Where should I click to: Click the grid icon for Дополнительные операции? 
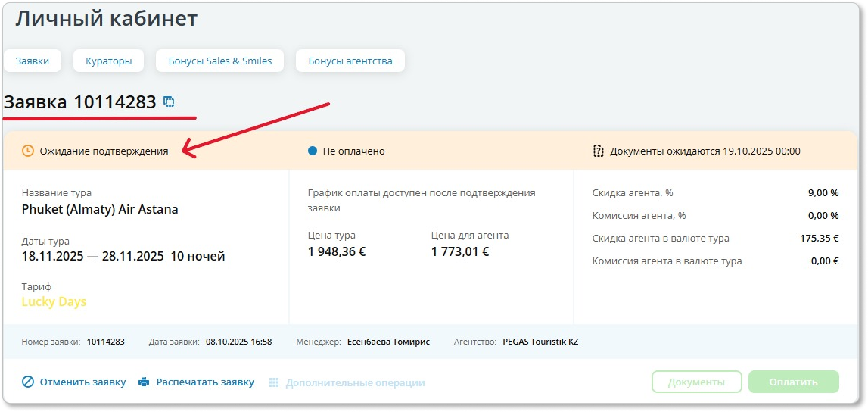point(274,383)
